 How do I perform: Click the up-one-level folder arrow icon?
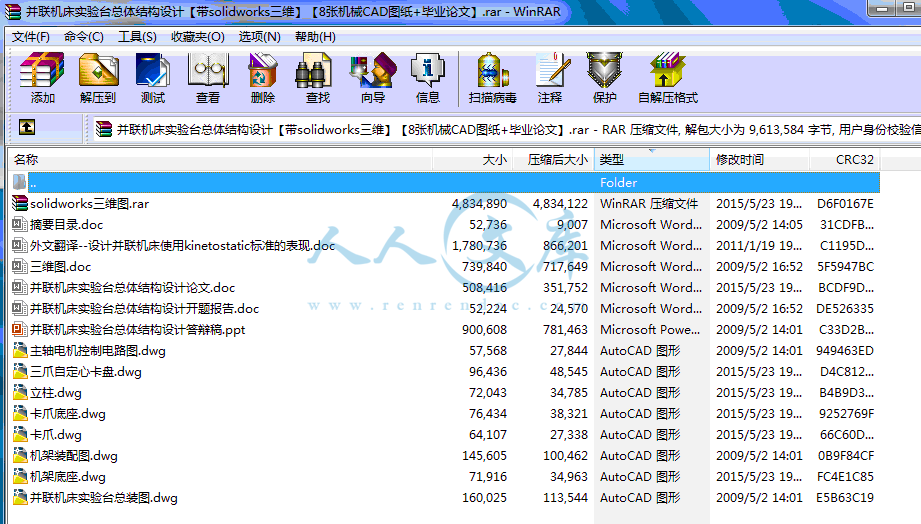point(26,127)
